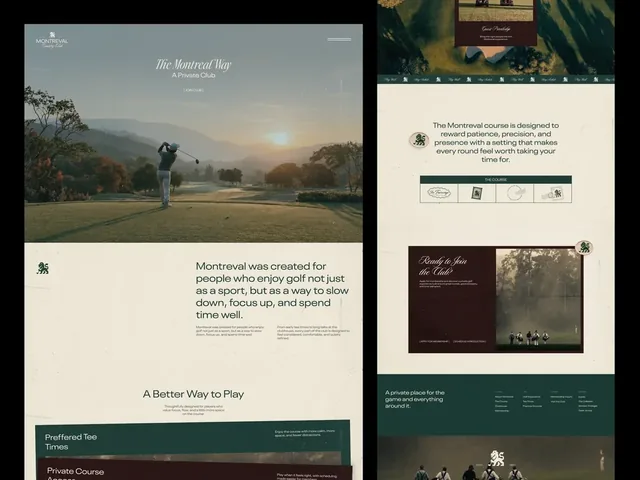Click the second link in Ready to Join card
Image resolution: width=640 pixels, height=480 pixels.
coord(469,341)
